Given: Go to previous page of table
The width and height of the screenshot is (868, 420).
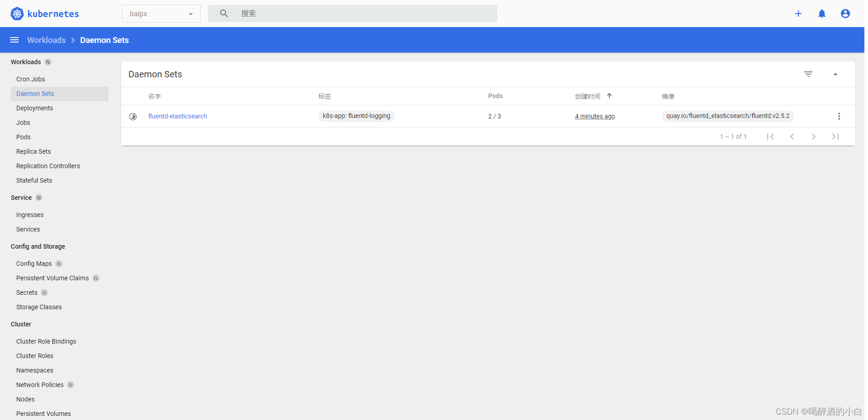Looking at the screenshot, I should point(792,137).
